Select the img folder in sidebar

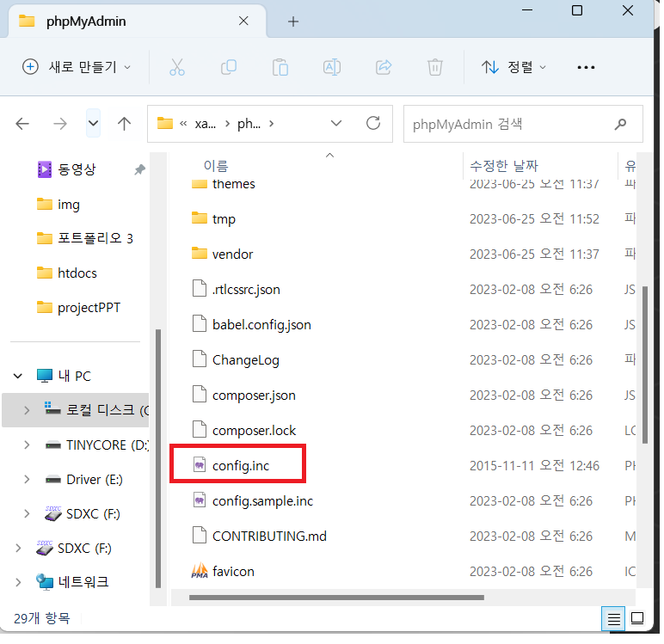point(58,205)
